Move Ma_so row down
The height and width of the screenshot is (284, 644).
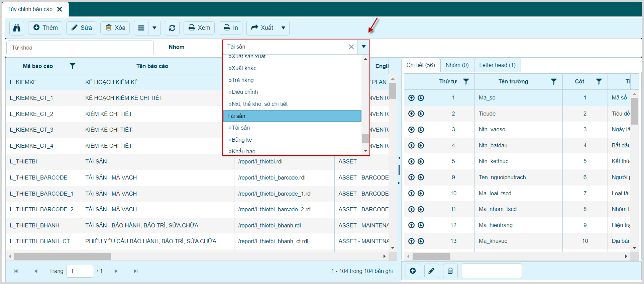click(x=421, y=98)
